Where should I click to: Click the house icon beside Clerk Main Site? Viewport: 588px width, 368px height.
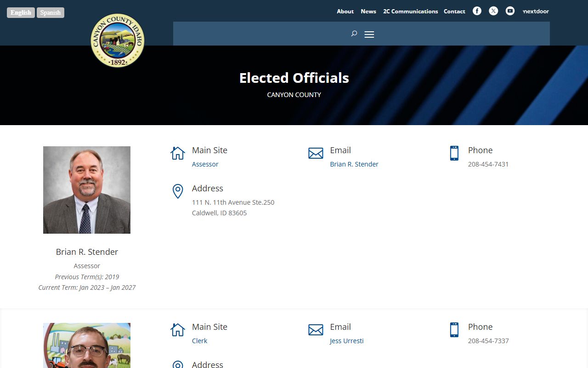pos(178,330)
